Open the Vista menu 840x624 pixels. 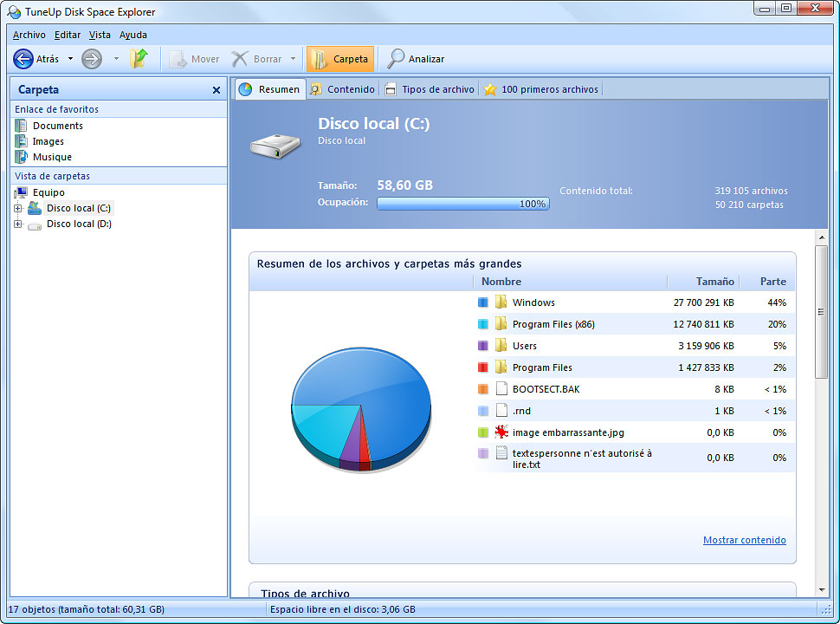click(100, 35)
